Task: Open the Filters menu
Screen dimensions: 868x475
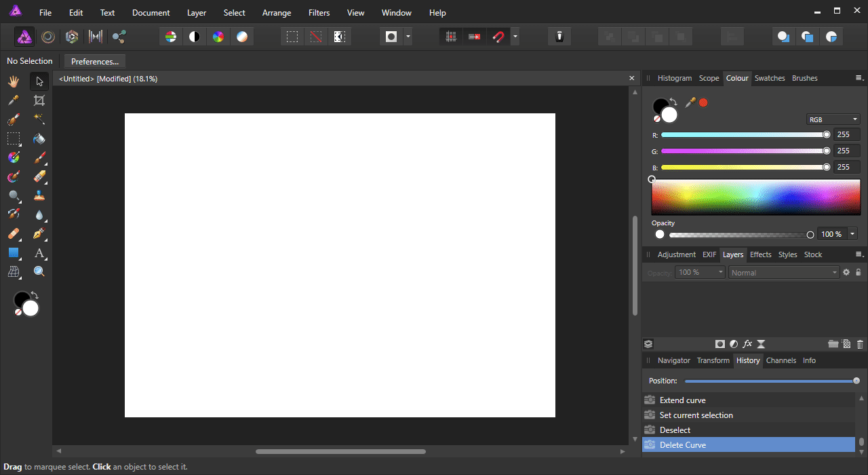Action: [319, 12]
